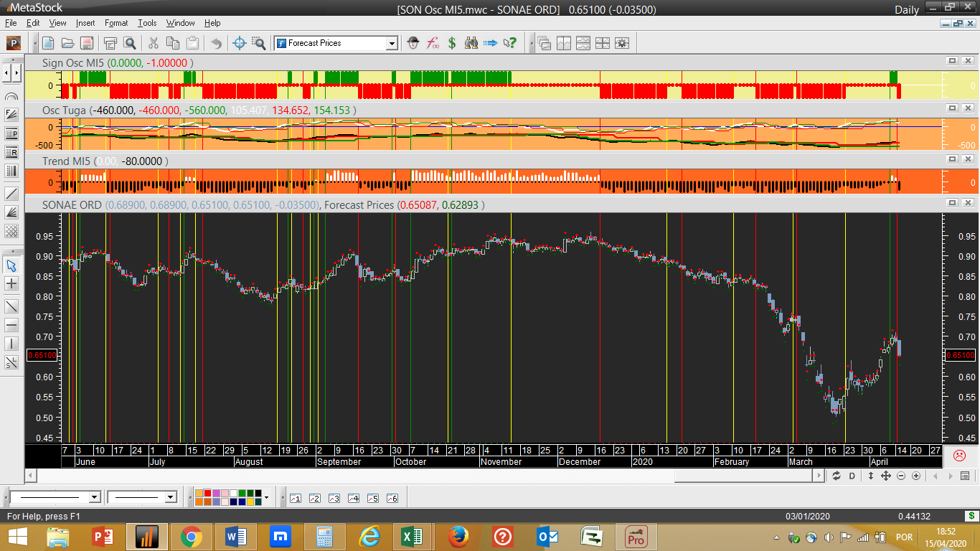Click the print preview magnifier icon
This screenshot has height=551, width=980.
point(129,43)
